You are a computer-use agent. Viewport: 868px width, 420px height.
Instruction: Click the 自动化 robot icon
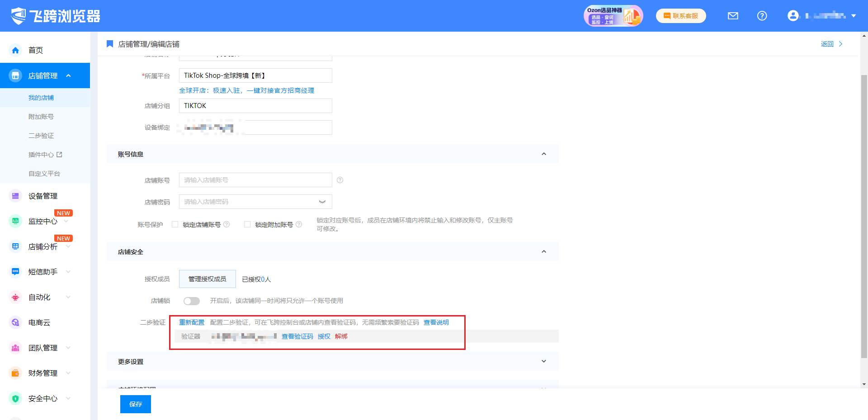click(15, 297)
